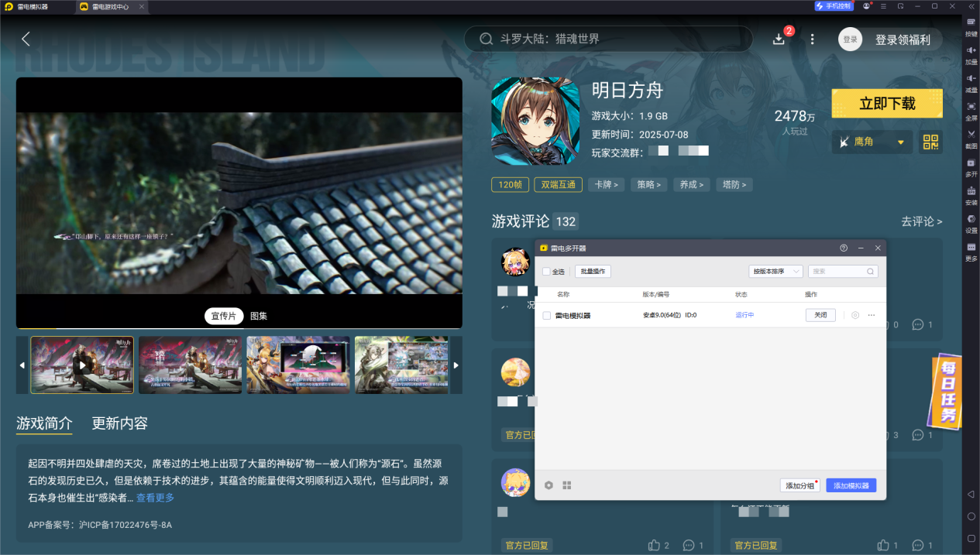Go back using the top-left arrow
Screen dimensions: 980x555
(26, 39)
